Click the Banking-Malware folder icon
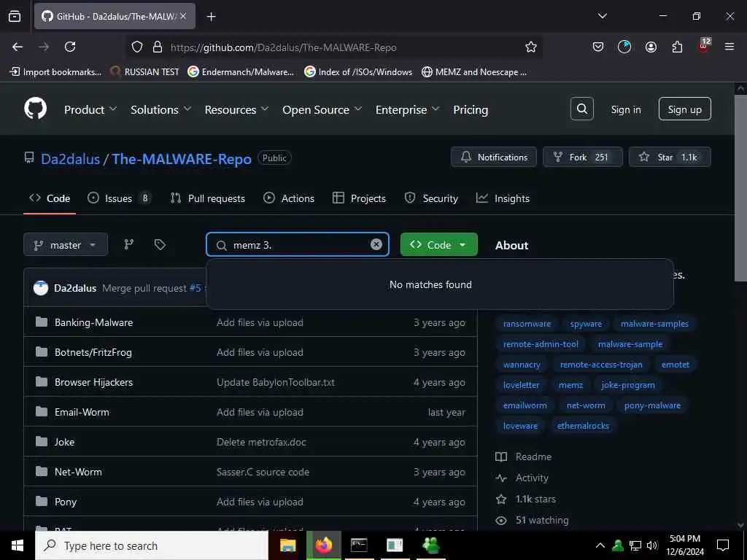This screenshot has height=560, width=747. pos(42,322)
